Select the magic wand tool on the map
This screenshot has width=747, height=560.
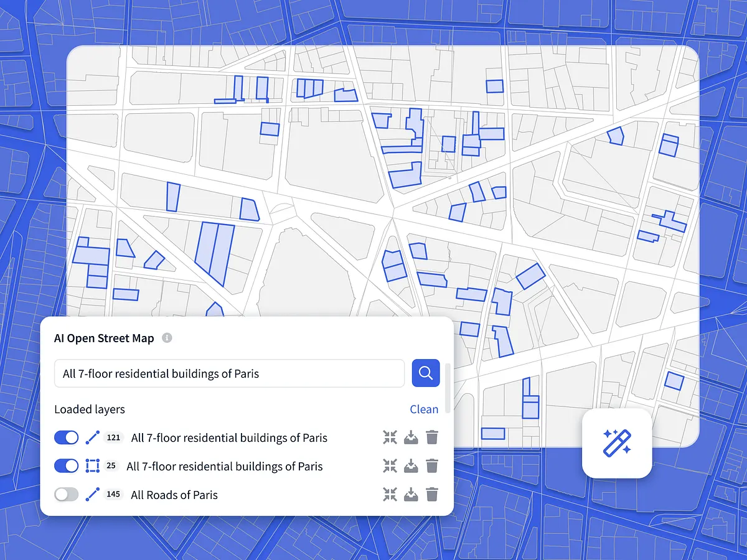(x=617, y=444)
